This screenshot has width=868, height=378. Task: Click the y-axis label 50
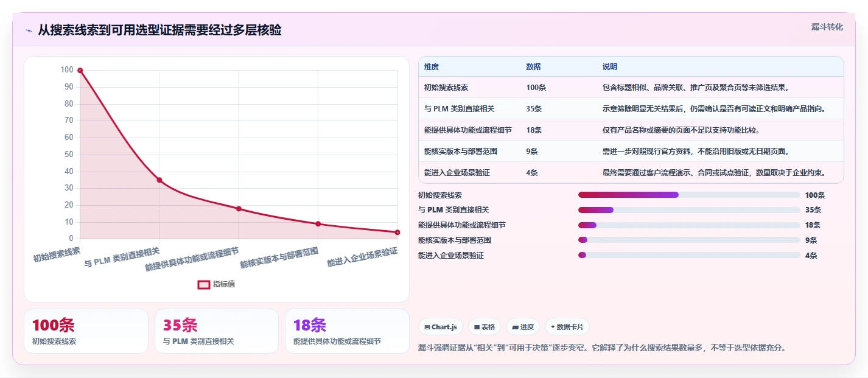[x=69, y=155]
